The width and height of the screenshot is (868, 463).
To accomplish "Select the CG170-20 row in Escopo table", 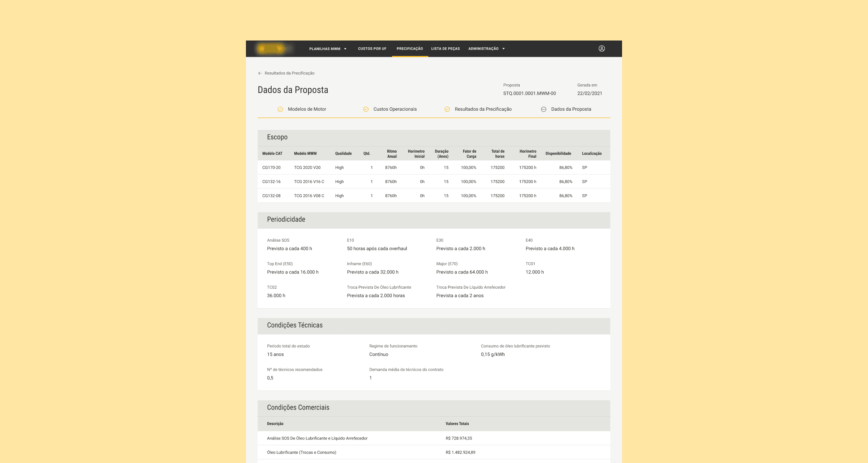I will [x=271, y=167].
